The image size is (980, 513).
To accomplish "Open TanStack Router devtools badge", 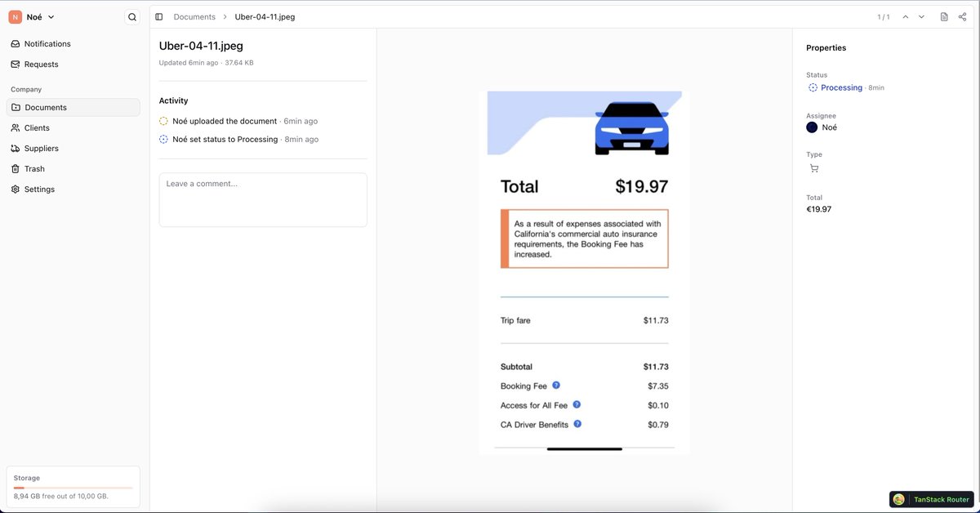I will coord(931,499).
